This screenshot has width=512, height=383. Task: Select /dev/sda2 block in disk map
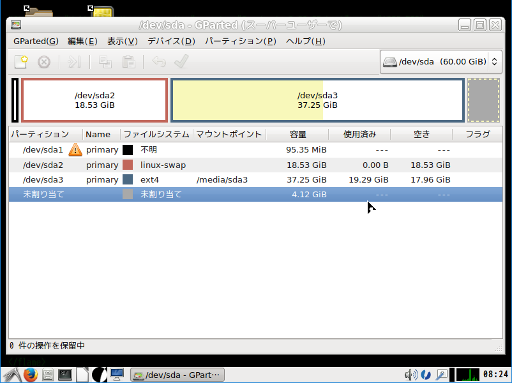coord(95,100)
